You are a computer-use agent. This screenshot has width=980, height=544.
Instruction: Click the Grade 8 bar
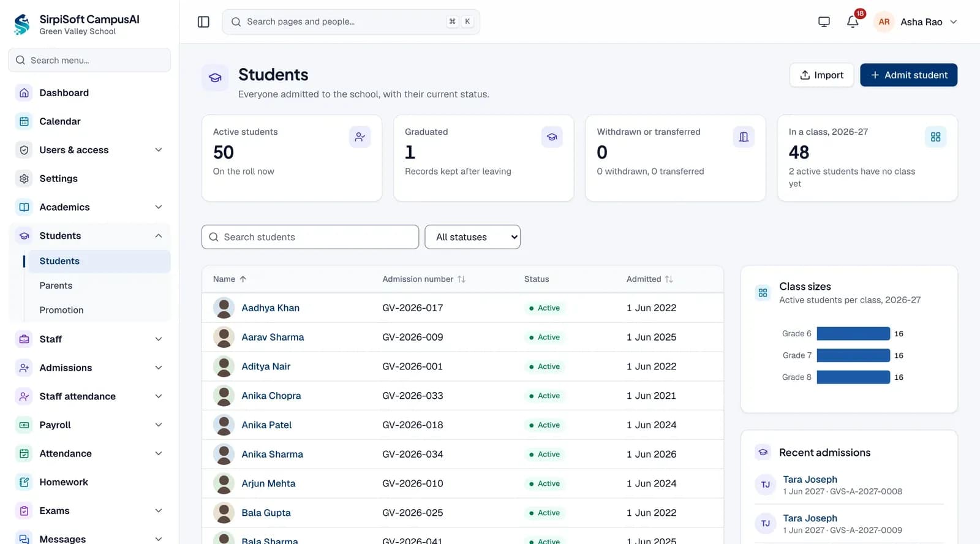coord(853,377)
